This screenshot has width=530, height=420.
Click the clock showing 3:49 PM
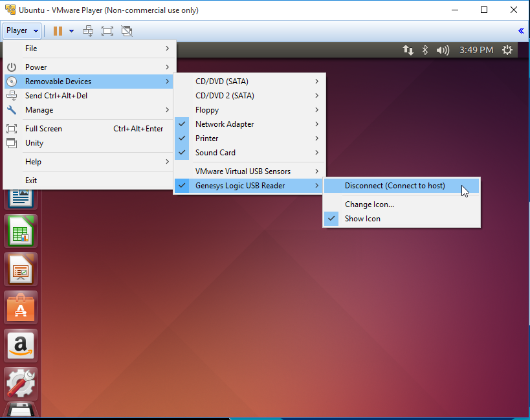click(x=476, y=50)
